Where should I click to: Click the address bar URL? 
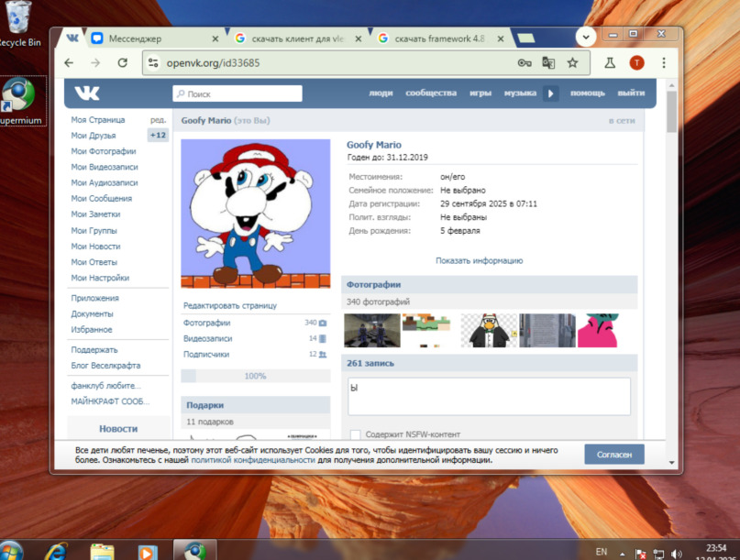(x=213, y=62)
